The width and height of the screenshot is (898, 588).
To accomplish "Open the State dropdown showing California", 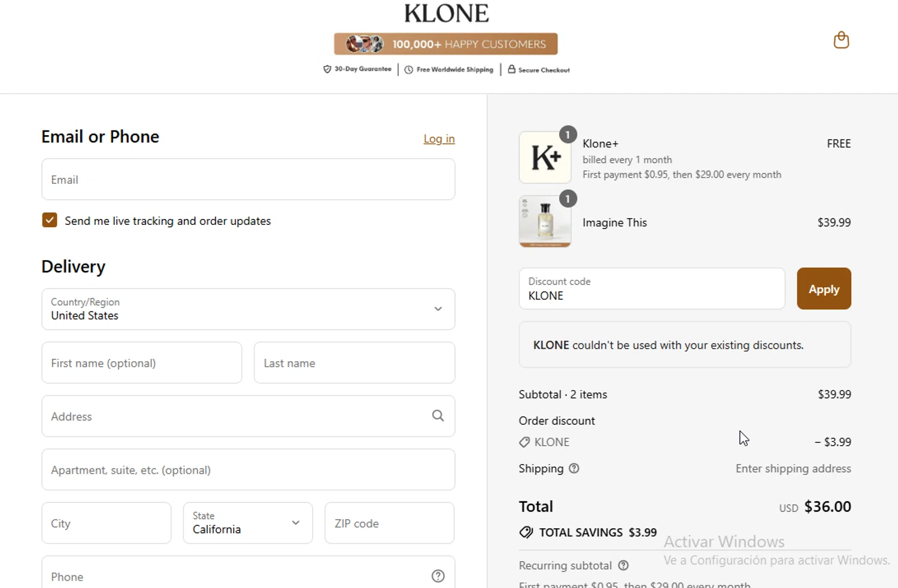I will (x=248, y=523).
